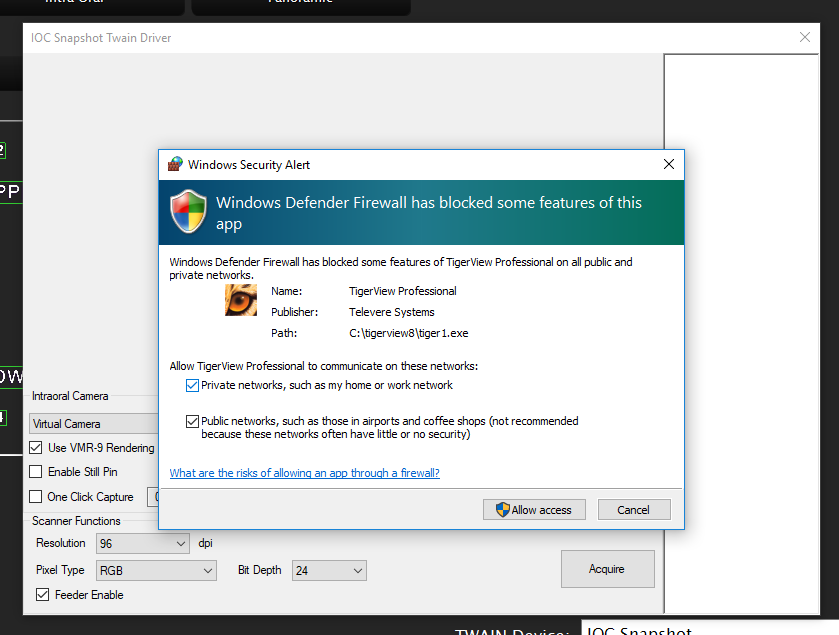Image resolution: width=839 pixels, height=635 pixels.
Task: Click the publisher name Televere Systems
Action: click(x=392, y=312)
